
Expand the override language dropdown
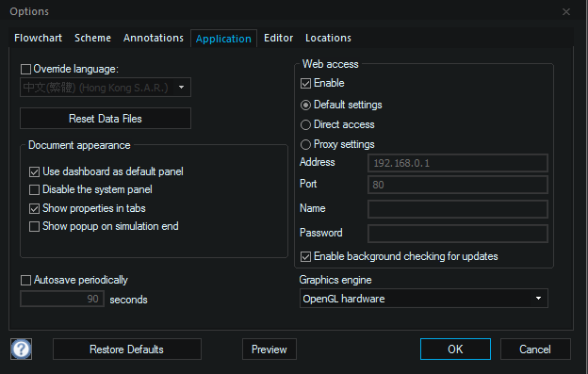pyautogui.click(x=106, y=88)
